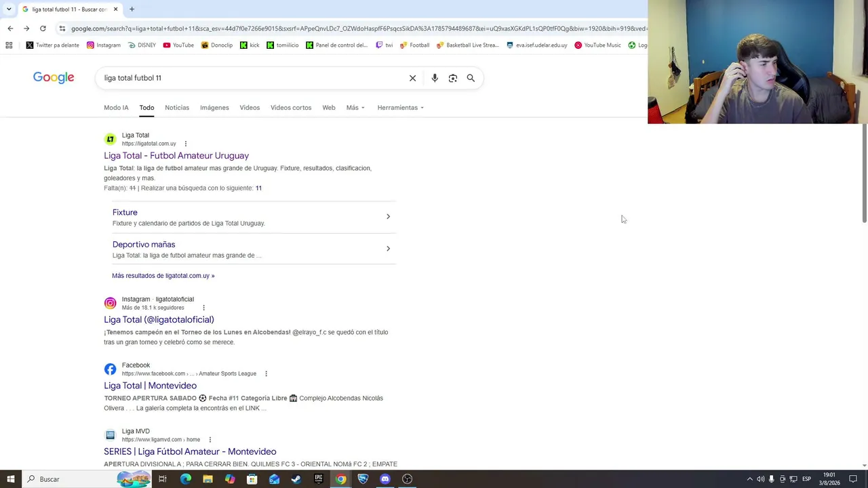Open Liga Total (@ligatotaloficial) Instagram result
The width and height of the screenshot is (868, 488).
[159, 320]
